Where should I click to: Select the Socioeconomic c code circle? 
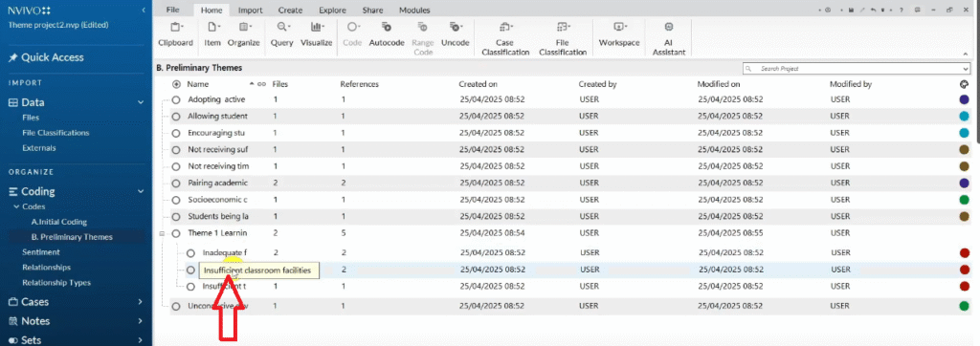(x=176, y=200)
